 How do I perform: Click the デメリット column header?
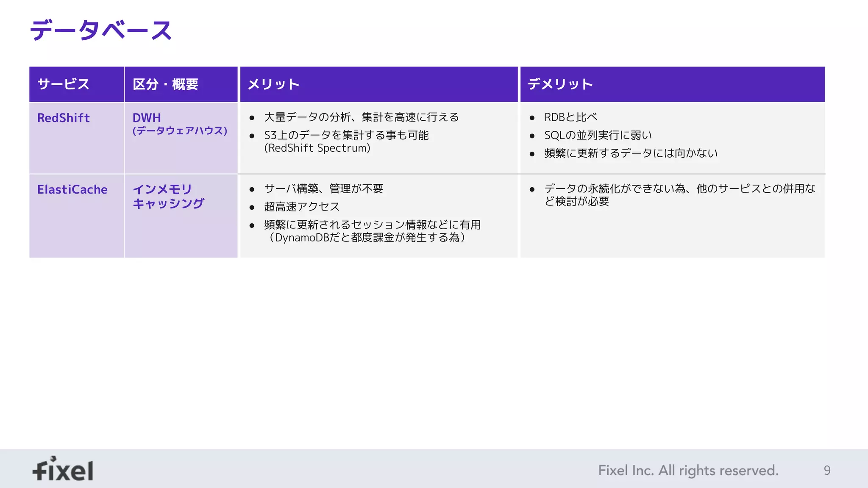pos(560,84)
